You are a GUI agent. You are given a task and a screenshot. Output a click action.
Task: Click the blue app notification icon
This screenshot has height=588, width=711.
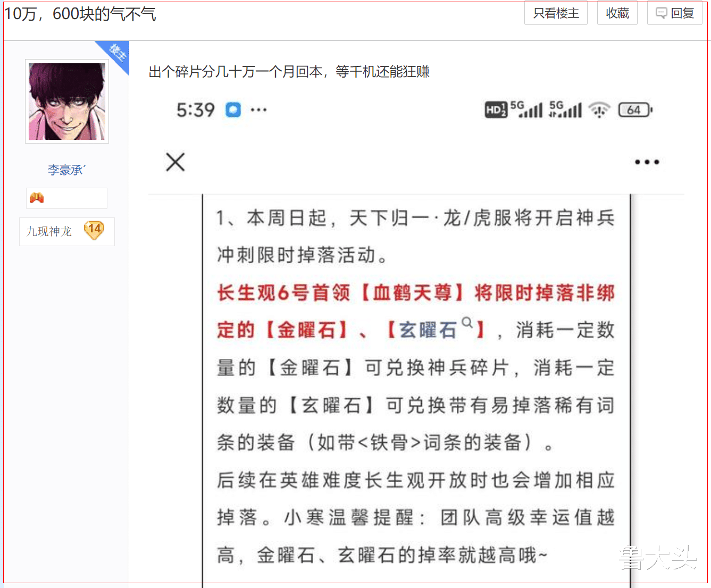(x=233, y=110)
